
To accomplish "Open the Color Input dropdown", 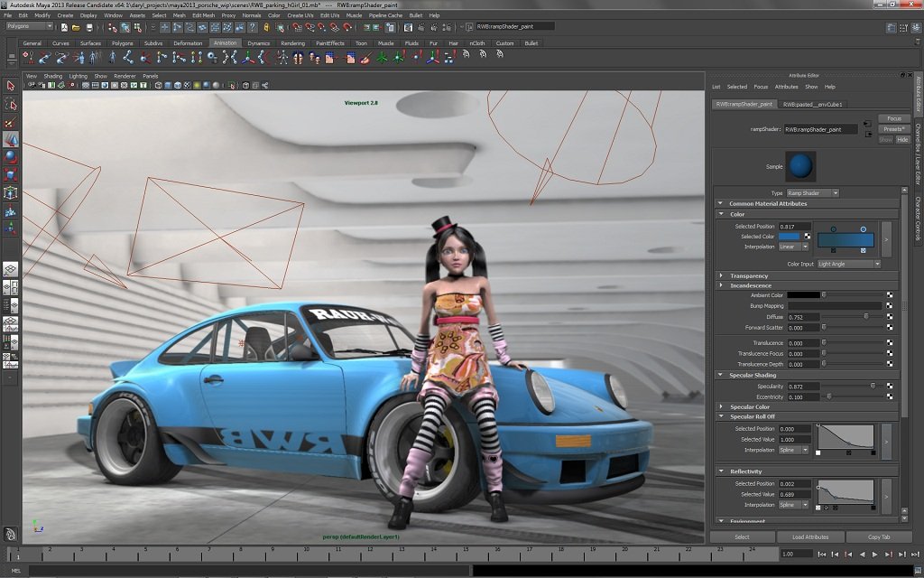I will coord(847,264).
